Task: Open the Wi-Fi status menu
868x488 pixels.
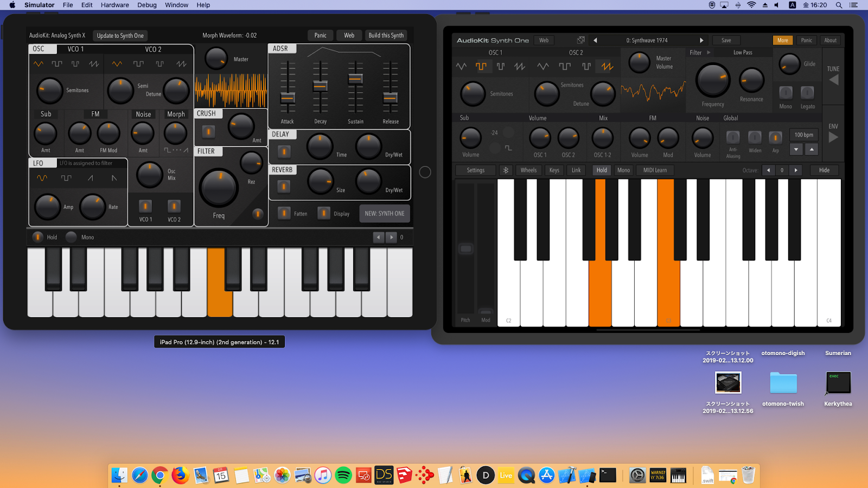Action: 751,5
